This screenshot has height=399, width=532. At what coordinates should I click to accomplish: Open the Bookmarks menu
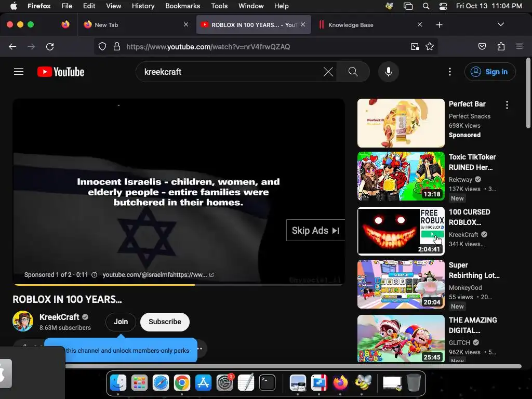coord(182,6)
